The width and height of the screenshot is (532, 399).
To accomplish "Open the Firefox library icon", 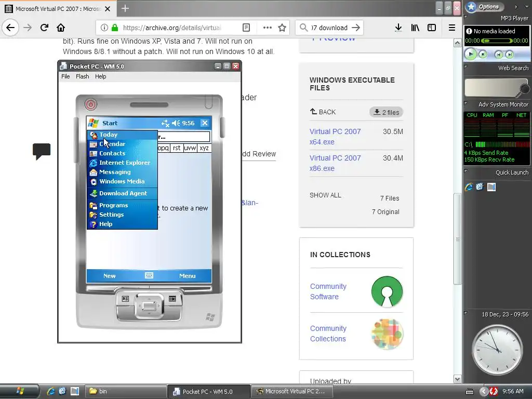I will pyautogui.click(x=415, y=28).
